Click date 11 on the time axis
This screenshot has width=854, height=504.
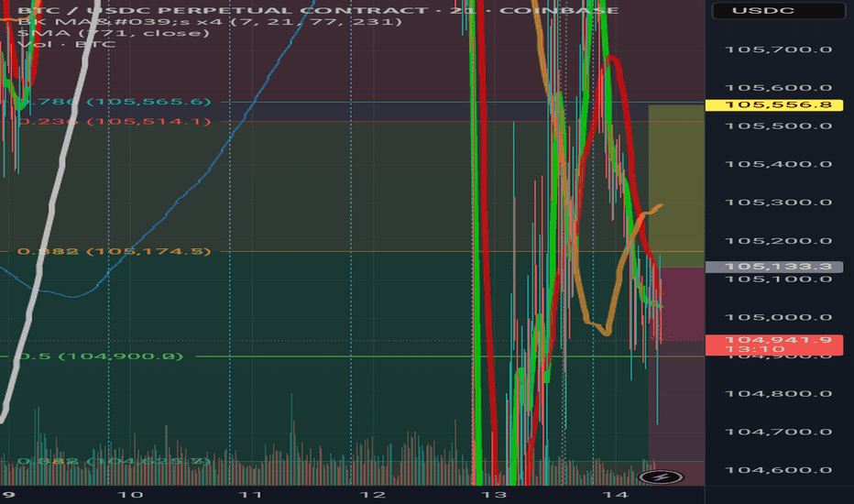[x=251, y=495]
